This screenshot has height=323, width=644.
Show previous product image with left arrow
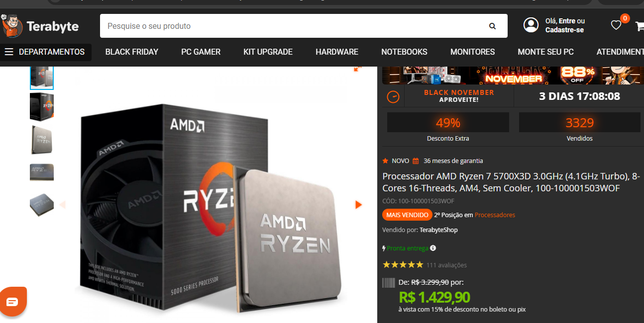(62, 205)
